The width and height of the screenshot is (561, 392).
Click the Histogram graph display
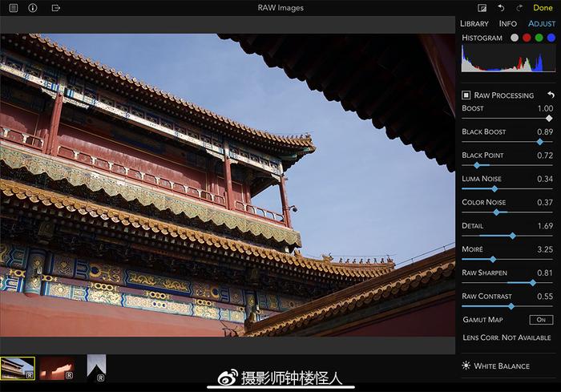point(508,59)
